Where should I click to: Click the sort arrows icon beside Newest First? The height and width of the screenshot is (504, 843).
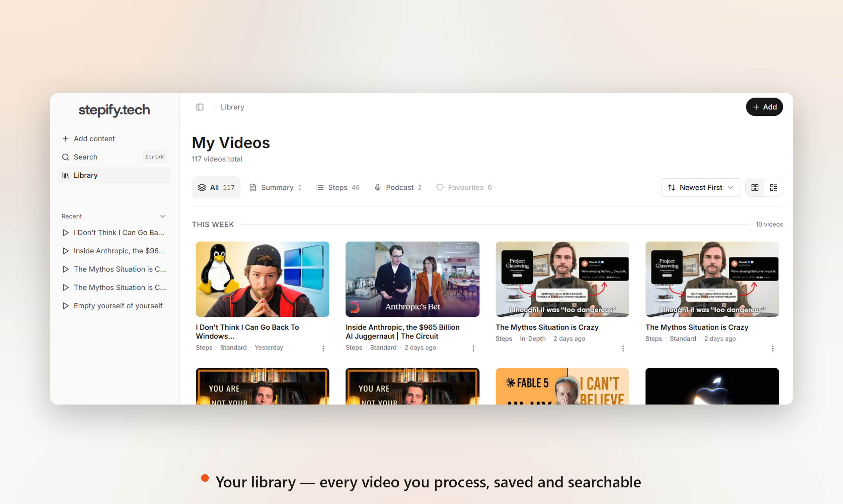tap(671, 187)
